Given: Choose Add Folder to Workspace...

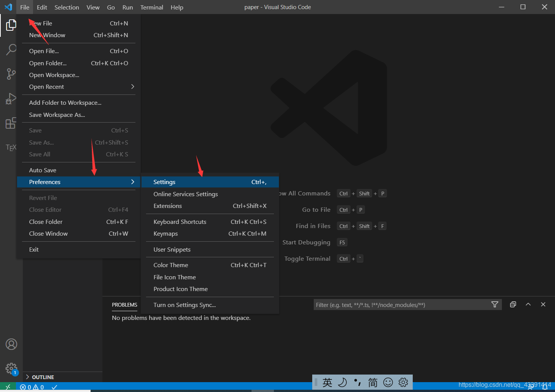Looking at the screenshot, I should pyautogui.click(x=79, y=102).
